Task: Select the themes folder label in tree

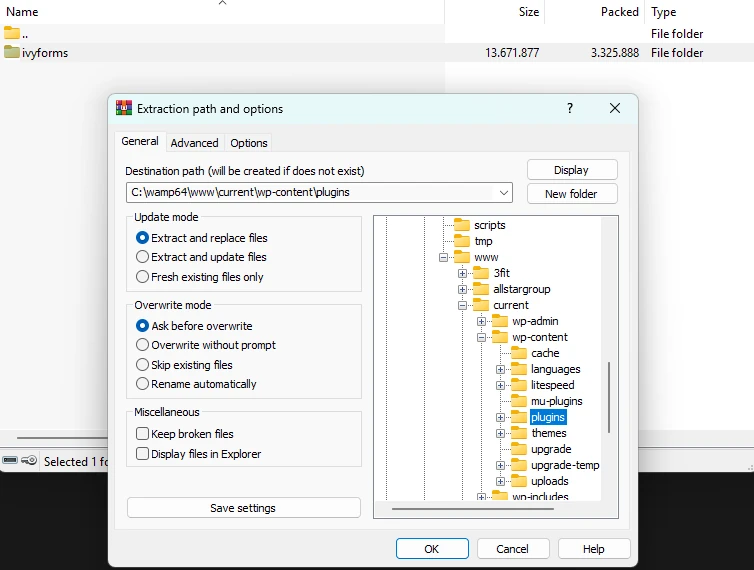Action: (x=549, y=433)
